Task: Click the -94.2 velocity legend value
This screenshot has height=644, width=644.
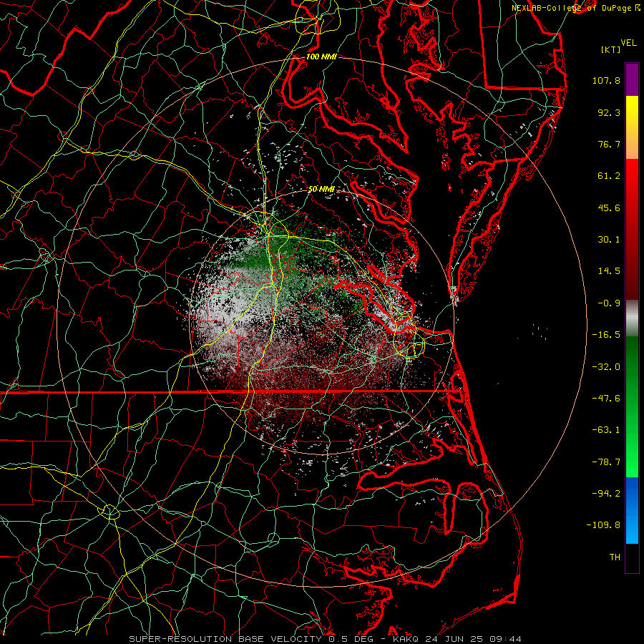Action: tap(606, 494)
